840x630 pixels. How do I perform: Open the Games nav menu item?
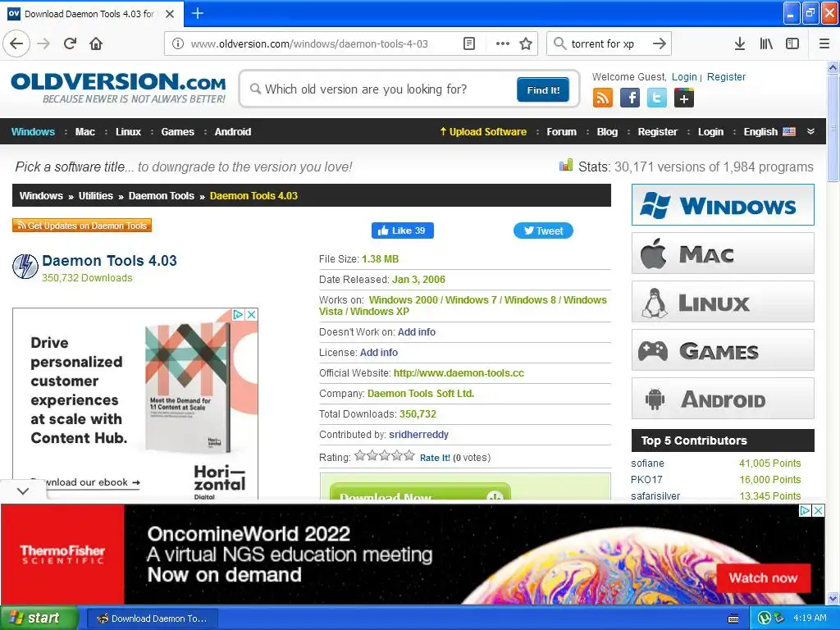pos(178,132)
